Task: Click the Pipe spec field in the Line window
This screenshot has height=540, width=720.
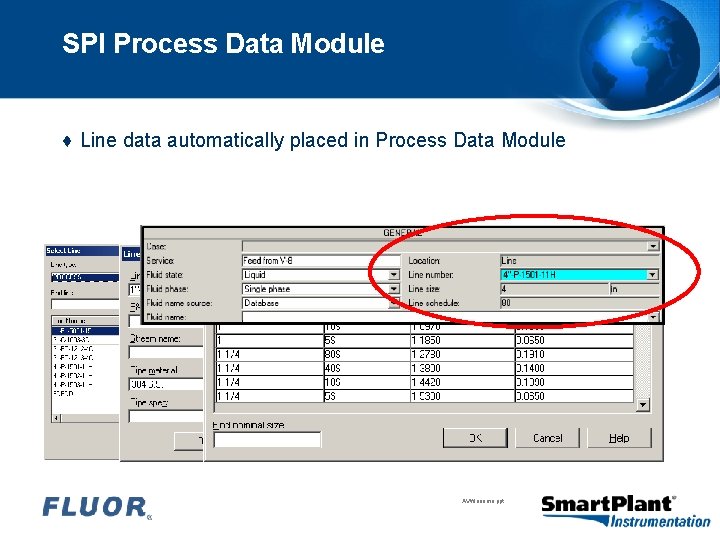Action: coord(166,416)
